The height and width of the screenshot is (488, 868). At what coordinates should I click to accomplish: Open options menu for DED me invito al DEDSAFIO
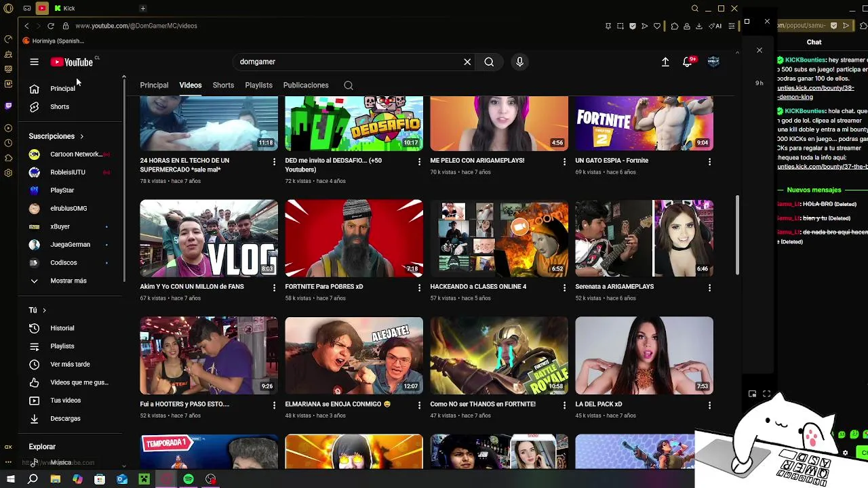click(419, 161)
